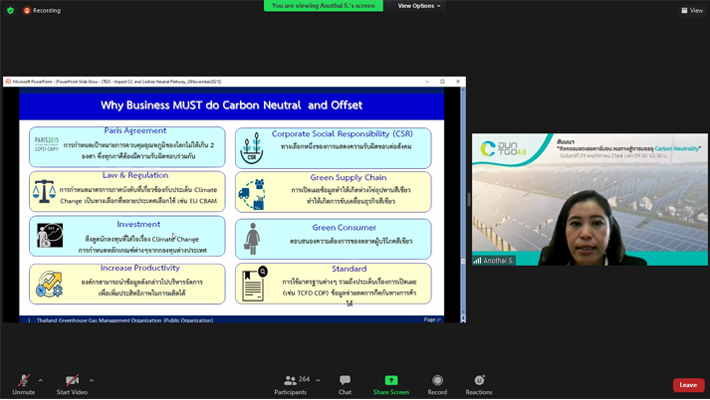Viewport: 710px width, 400px height.
Task: Click the View layout button
Action: (x=692, y=10)
